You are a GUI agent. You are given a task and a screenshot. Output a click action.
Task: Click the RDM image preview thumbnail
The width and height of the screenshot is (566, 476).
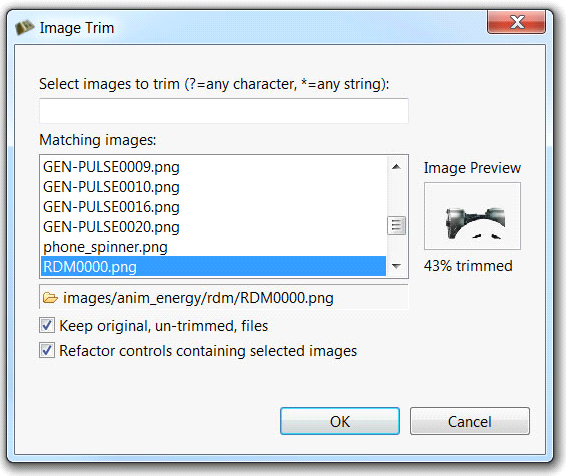click(472, 216)
